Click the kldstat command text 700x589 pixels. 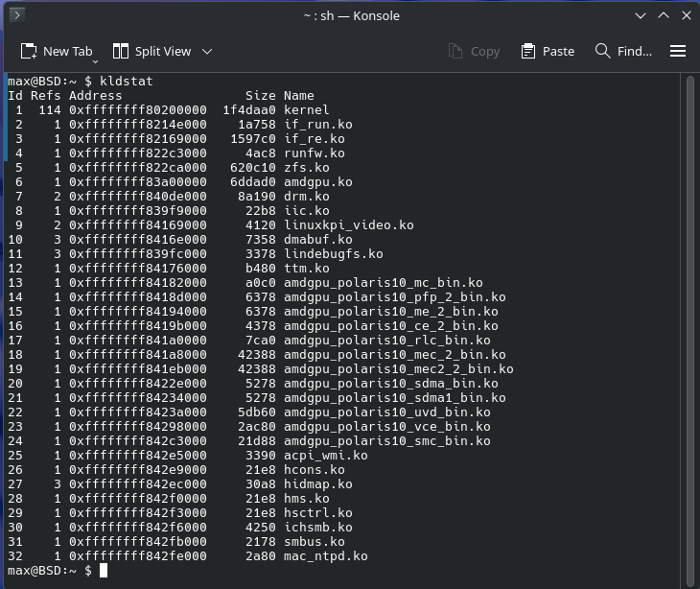pos(127,81)
